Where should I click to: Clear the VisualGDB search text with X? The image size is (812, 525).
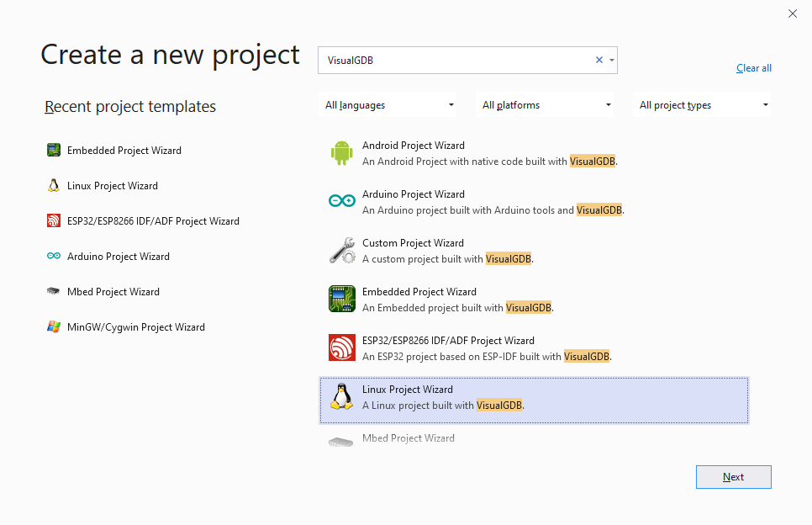coord(599,60)
